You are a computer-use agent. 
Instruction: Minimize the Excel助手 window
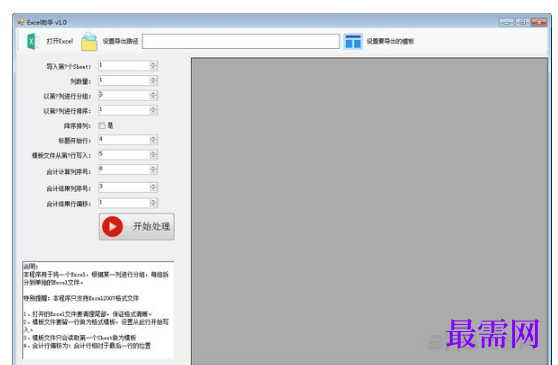(x=506, y=22)
